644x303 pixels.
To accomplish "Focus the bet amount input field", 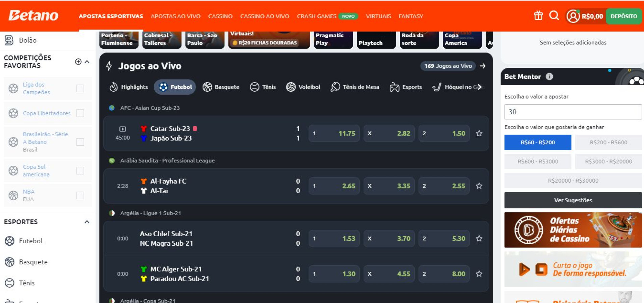I will tap(573, 112).
